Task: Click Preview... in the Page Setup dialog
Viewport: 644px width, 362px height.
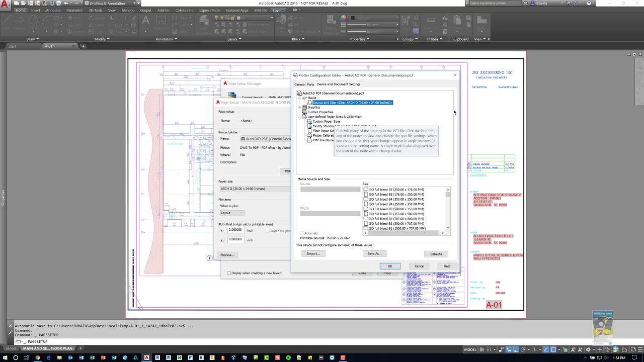Action: (227, 255)
